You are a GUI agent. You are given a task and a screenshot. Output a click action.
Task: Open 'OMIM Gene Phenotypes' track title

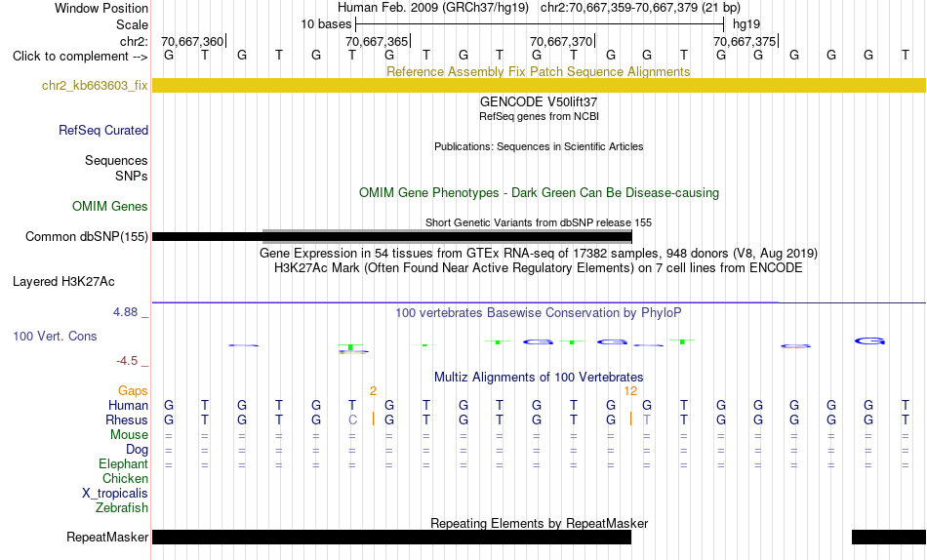pyautogui.click(x=539, y=193)
